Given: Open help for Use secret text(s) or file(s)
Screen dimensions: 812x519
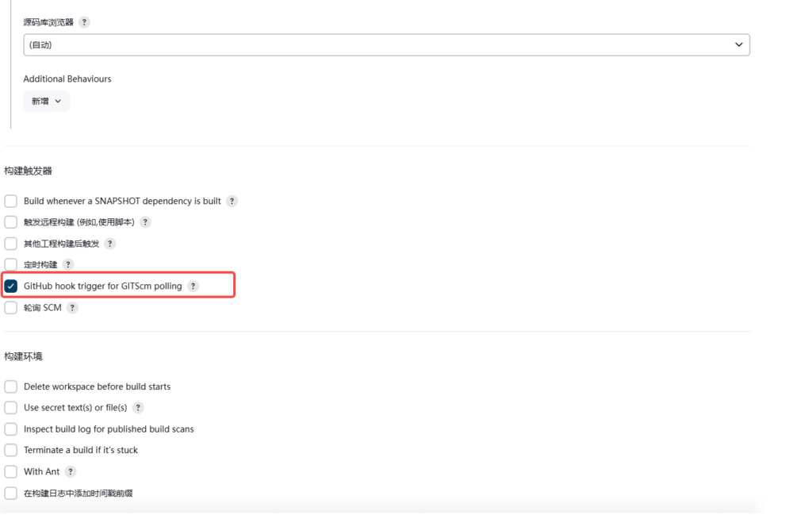Looking at the screenshot, I should (138, 408).
